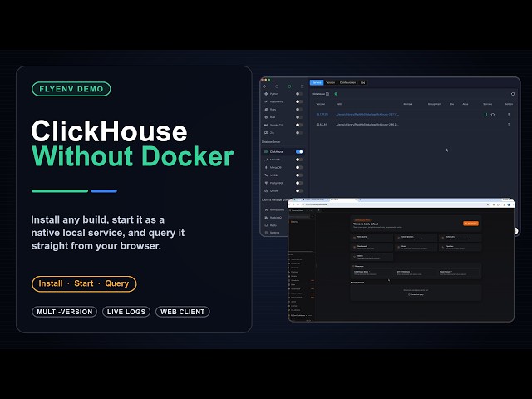This screenshot has height=399, width=532.
Task: Enable the Qdrant service toggle
Action: click(x=299, y=190)
